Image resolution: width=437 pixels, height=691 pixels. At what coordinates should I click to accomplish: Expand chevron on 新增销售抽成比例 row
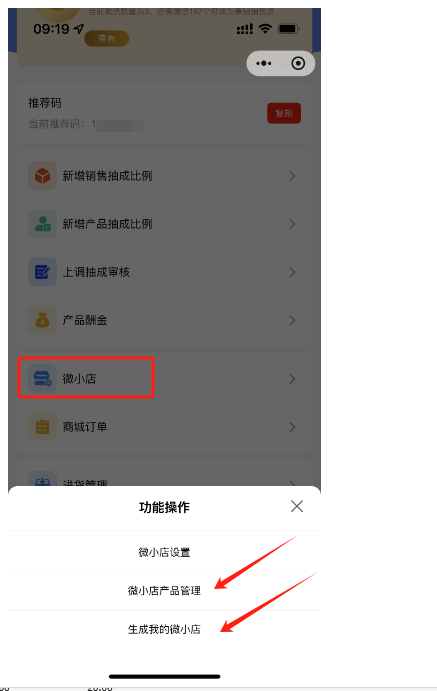292,176
